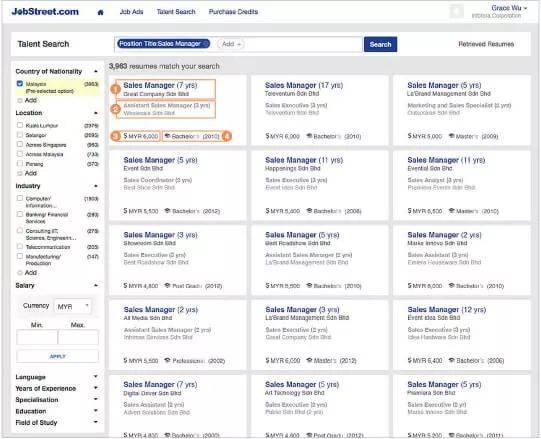Viewport: 541px width, 439px height.
Task: Click education cap icon on Event Sdn Bhd card
Action: (x=167, y=211)
